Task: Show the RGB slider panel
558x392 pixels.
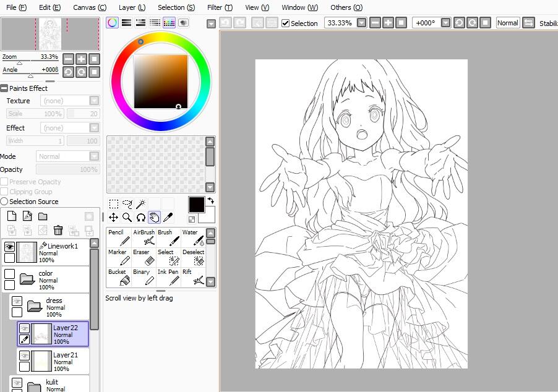Action: pos(126,23)
